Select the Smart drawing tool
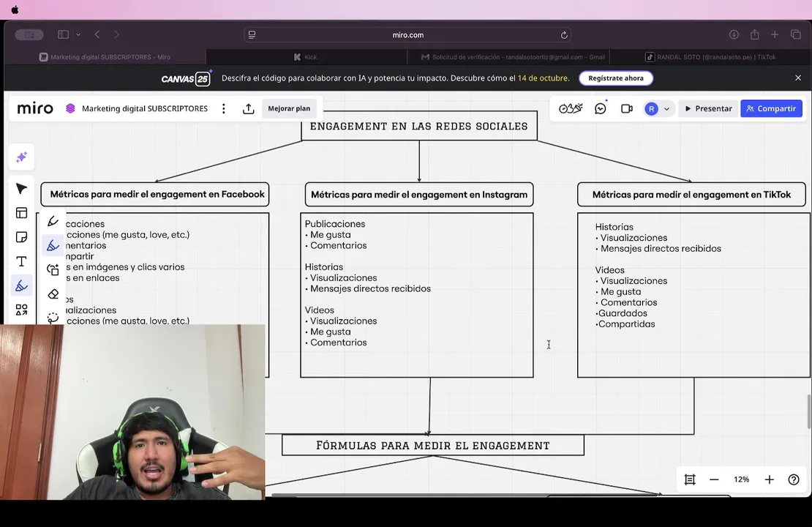This screenshot has width=812, height=527. click(x=53, y=270)
